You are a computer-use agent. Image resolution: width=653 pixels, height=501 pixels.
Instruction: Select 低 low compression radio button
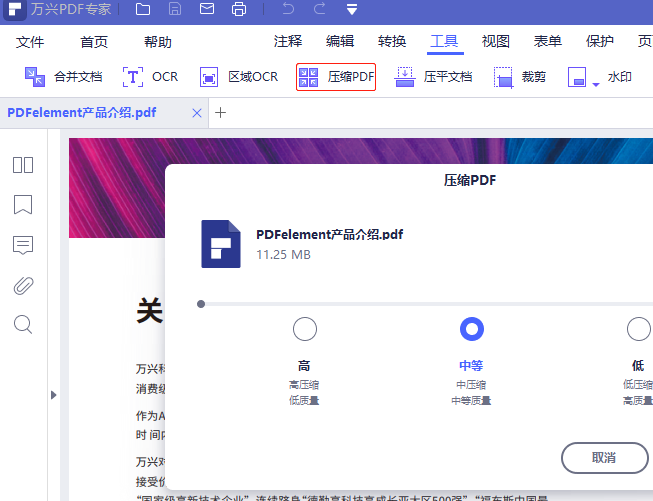point(639,329)
